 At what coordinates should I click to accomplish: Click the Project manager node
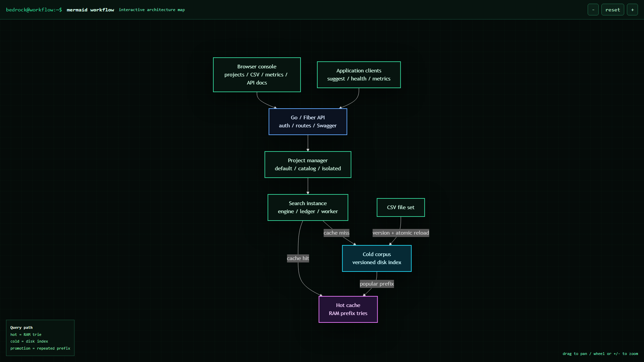[x=308, y=165]
